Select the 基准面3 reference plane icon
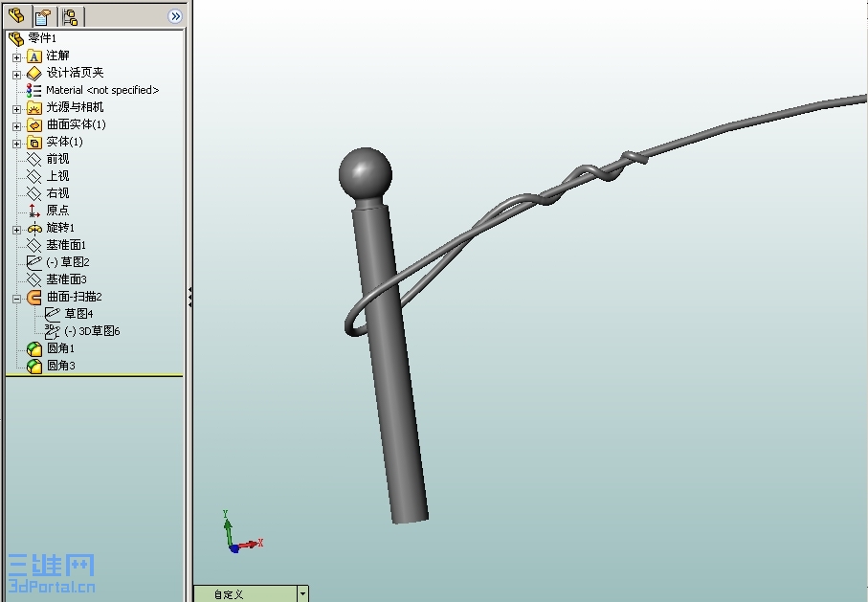 (x=34, y=279)
